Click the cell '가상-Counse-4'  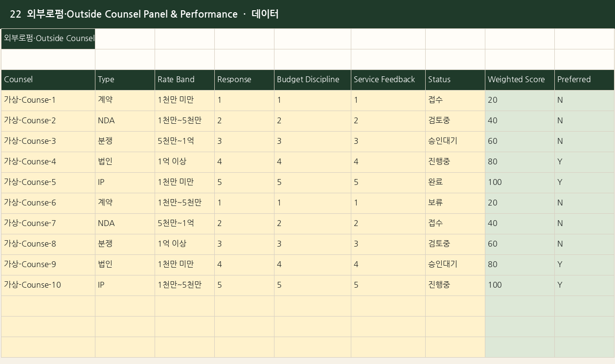point(48,162)
